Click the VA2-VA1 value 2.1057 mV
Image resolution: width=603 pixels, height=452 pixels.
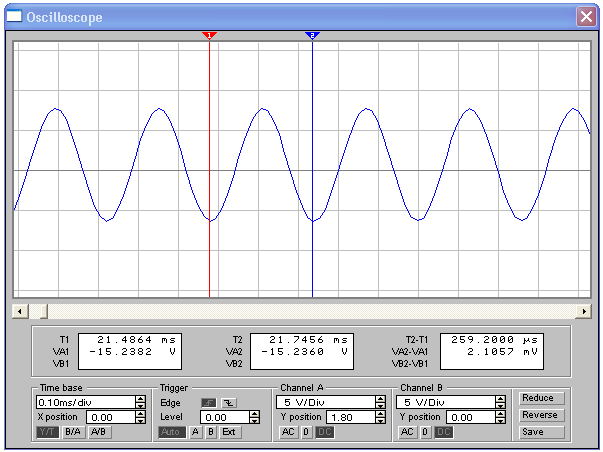tap(503, 352)
